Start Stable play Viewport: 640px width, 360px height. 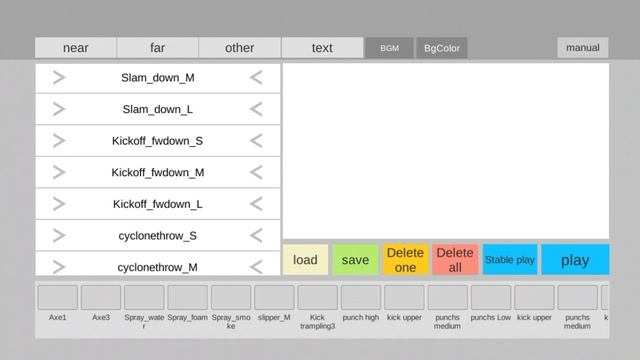tap(510, 260)
